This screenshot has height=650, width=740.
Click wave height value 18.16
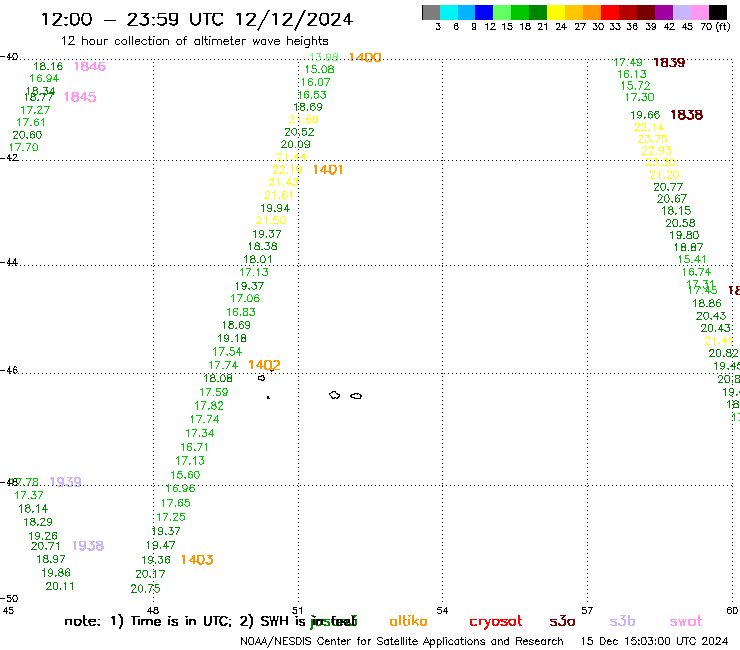pos(48,66)
